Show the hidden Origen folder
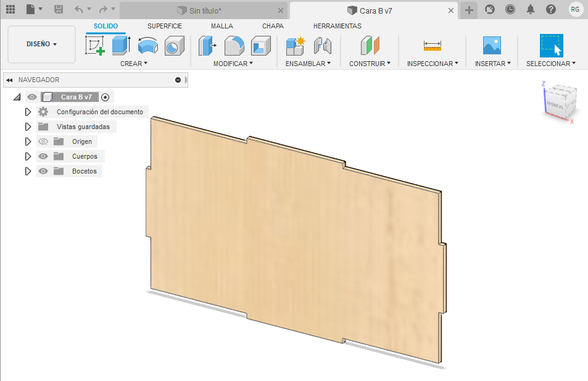The image size is (588, 381). tap(43, 141)
